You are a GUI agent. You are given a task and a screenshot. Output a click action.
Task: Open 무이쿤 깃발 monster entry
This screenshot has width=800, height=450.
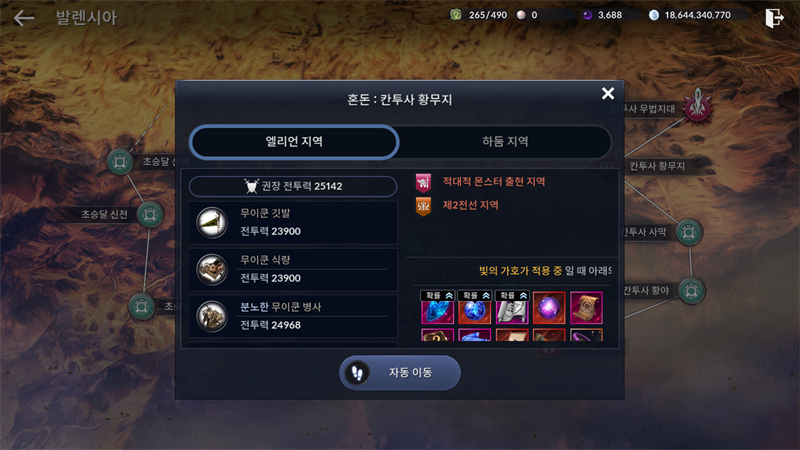[x=293, y=222]
